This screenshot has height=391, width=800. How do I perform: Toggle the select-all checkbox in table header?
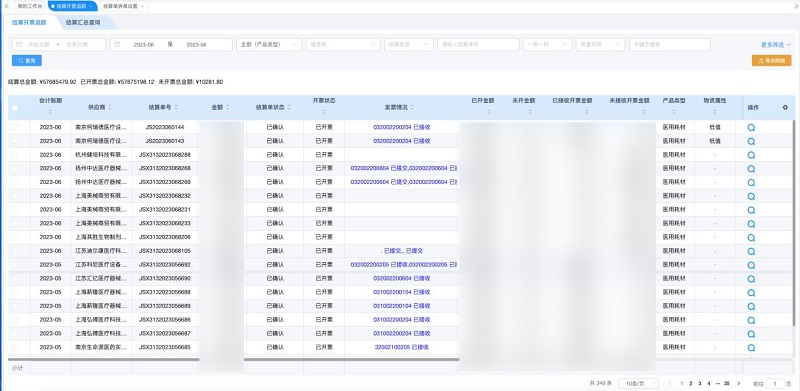[15, 108]
